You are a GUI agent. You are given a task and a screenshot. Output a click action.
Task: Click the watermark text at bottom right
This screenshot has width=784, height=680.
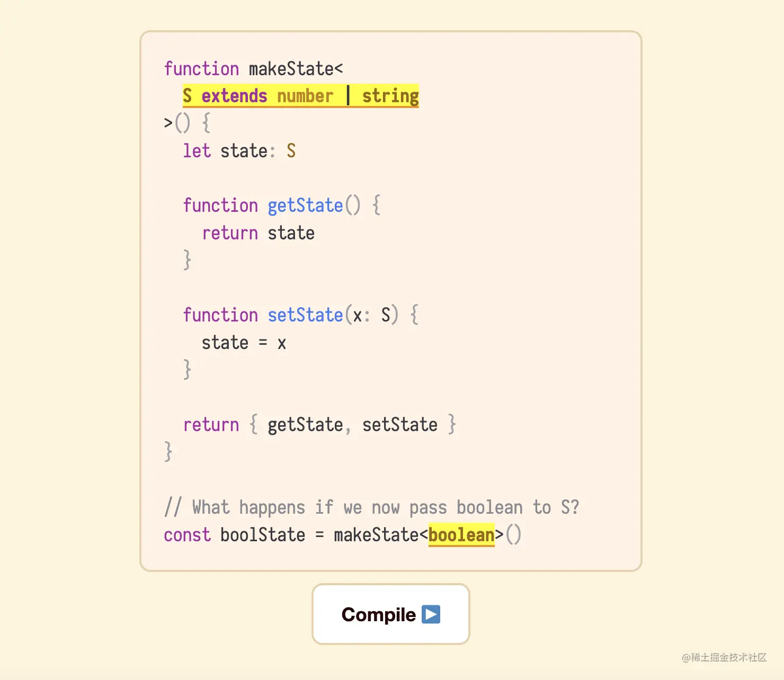(724, 657)
